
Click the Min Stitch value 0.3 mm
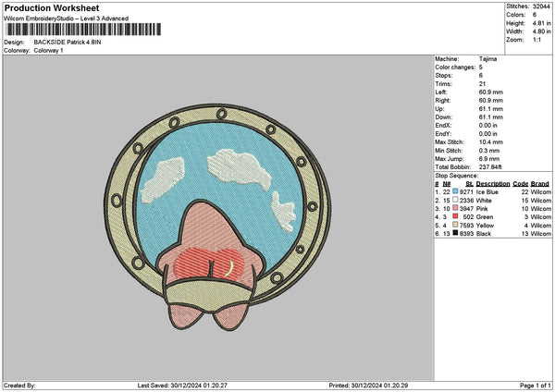point(489,151)
